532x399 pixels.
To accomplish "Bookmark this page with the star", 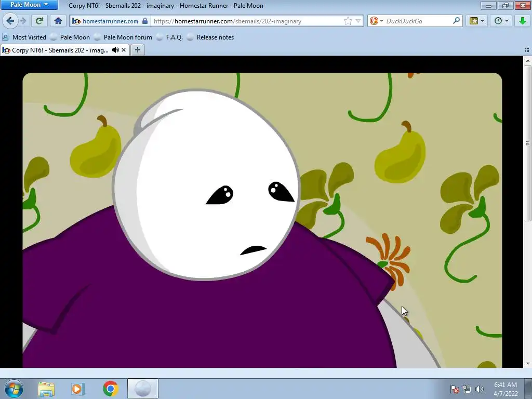I will [x=348, y=21].
